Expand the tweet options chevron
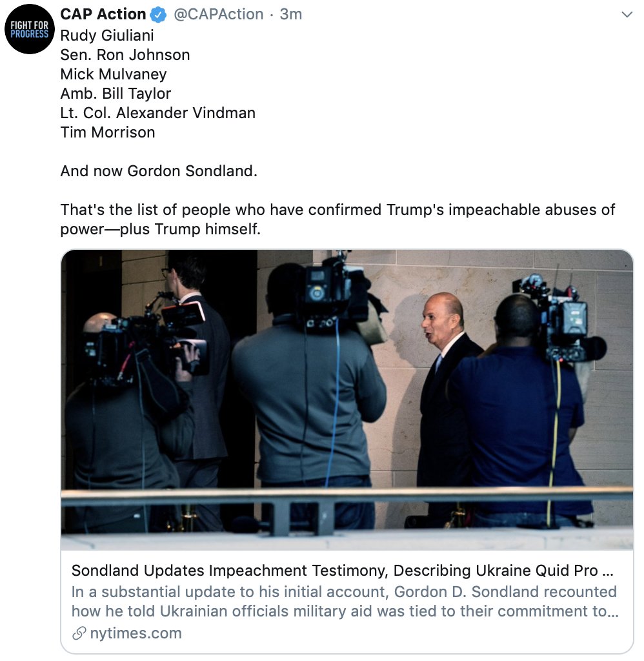This screenshot has height=661, width=644. coord(627,15)
